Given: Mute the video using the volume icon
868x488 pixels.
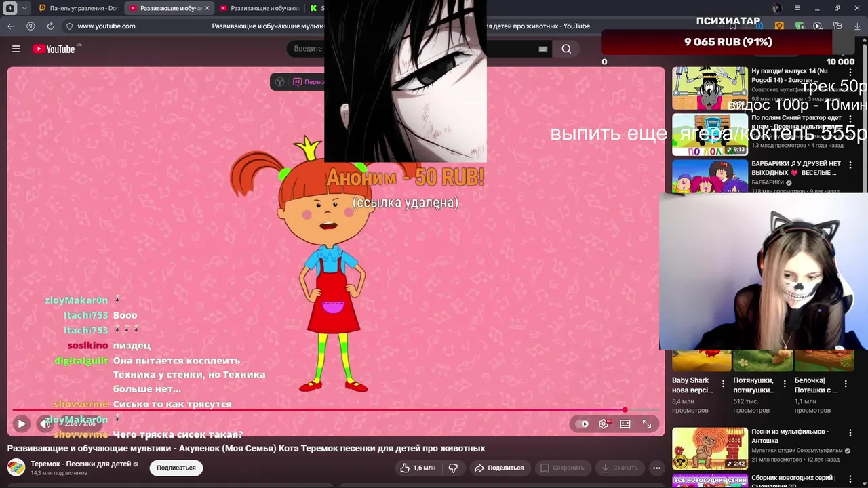Looking at the screenshot, I should coord(45,424).
